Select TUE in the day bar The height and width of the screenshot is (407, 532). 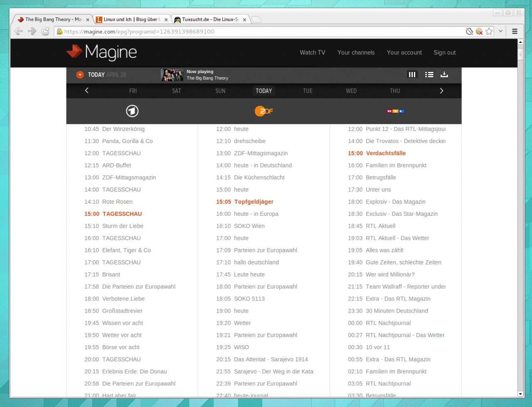(308, 91)
